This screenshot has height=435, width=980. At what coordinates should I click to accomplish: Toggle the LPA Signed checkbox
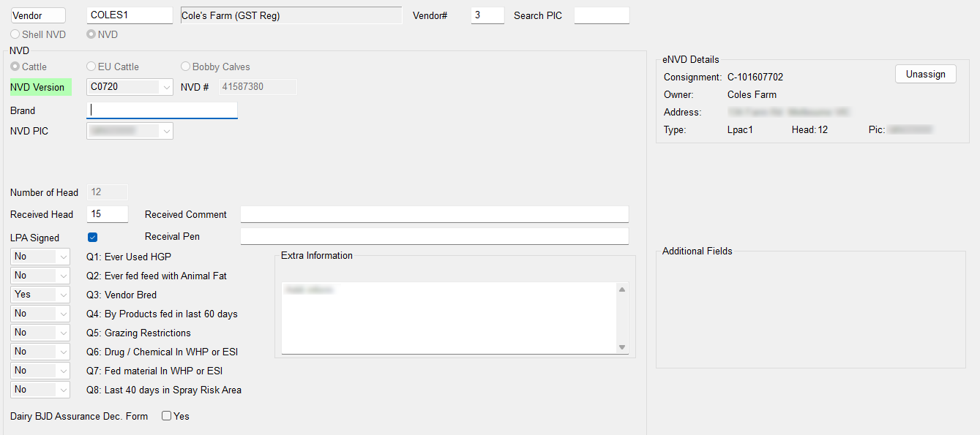click(92, 237)
